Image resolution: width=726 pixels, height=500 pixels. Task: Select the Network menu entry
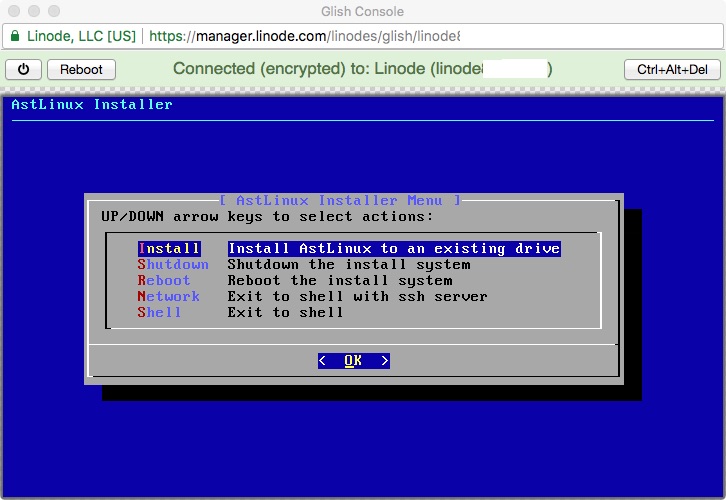169,296
